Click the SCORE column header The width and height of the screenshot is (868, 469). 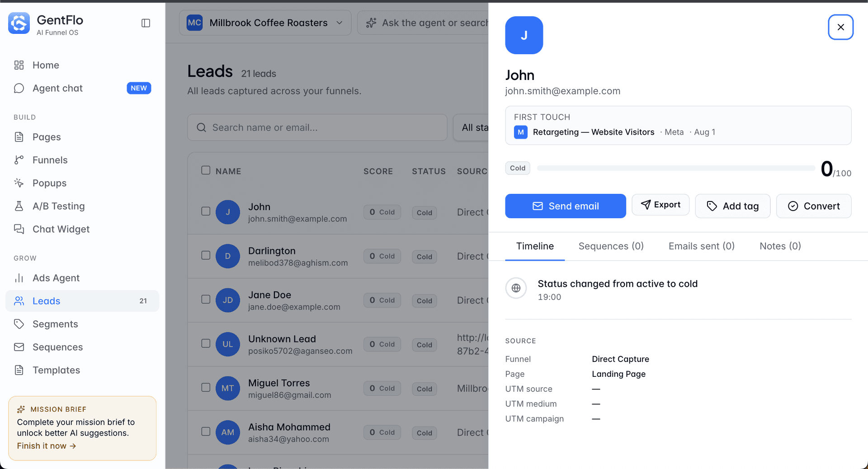(x=378, y=171)
